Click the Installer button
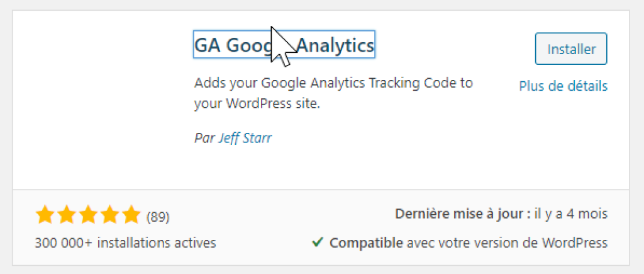The height and width of the screenshot is (274, 644). [571, 49]
